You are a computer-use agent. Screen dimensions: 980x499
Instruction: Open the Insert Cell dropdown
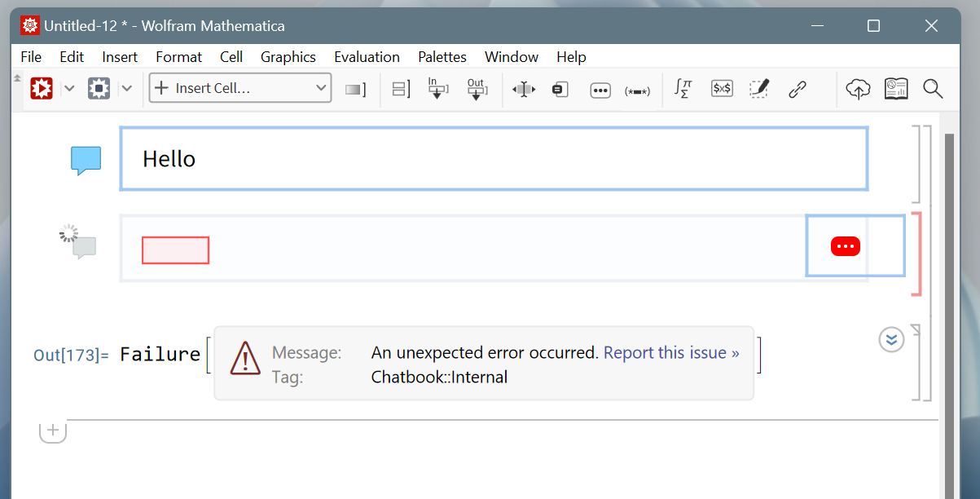pyautogui.click(x=239, y=87)
